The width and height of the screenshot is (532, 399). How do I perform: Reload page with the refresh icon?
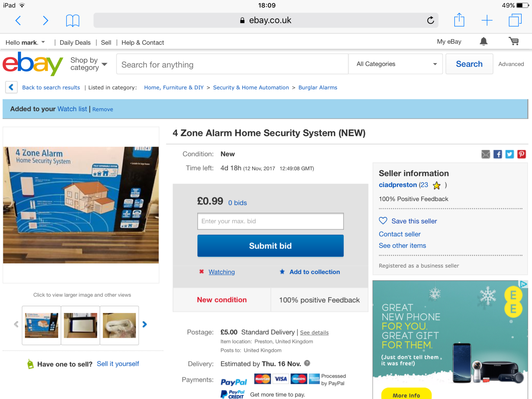[431, 20]
